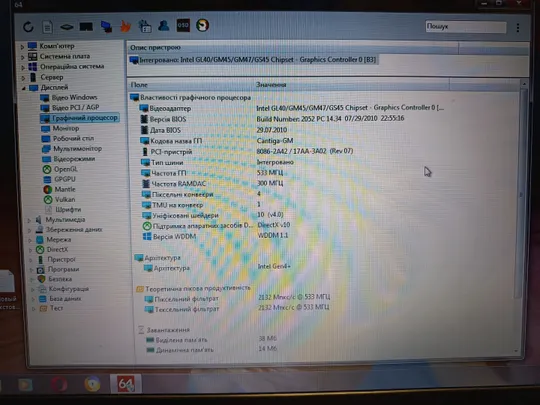Click the black monitor toolbar icon
This screenshot has height=405, width=540.
click(86, 27)
